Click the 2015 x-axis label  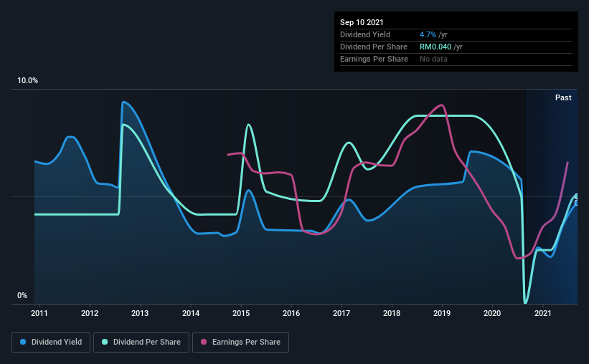click(x=241, y=313)
